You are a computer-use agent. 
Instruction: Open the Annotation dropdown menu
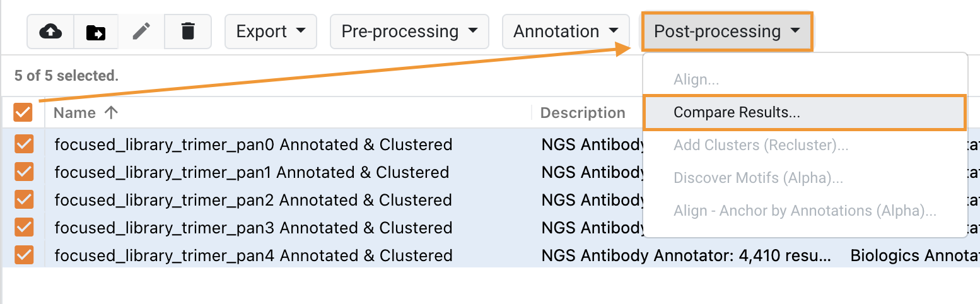tap(566, 31)
